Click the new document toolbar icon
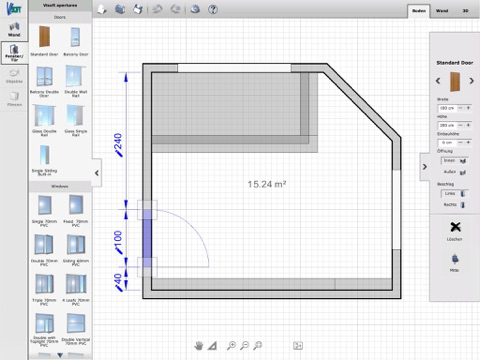Screen dimensions: 480x360 [x=102, y=9]
